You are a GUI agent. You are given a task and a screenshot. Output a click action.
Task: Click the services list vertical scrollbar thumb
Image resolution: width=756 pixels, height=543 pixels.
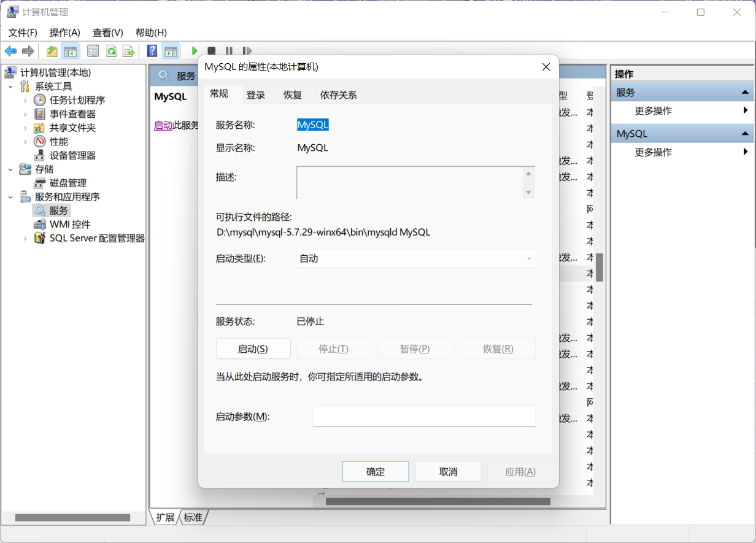(x=600, y=268)
